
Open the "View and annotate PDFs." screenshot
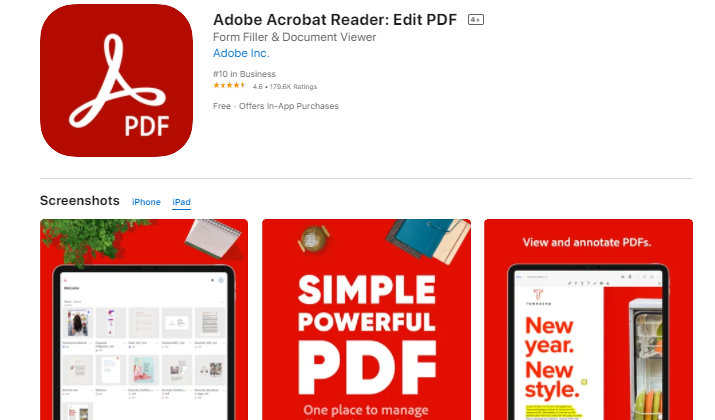[x=588, y=319]
